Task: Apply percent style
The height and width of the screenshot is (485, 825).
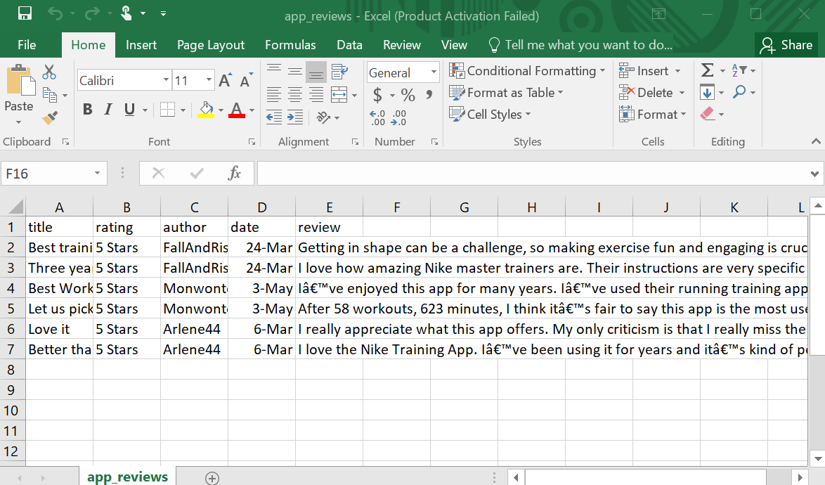Action: (x=408, y=95)
